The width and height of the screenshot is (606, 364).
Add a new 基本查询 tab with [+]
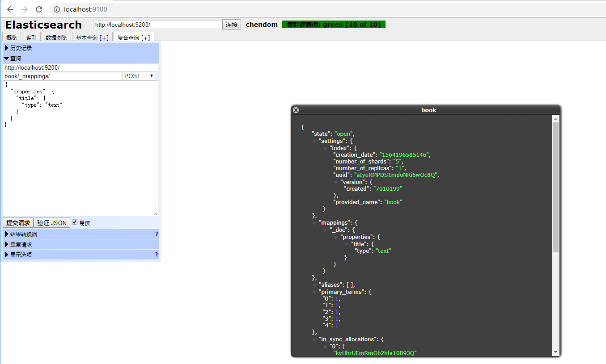104,38
